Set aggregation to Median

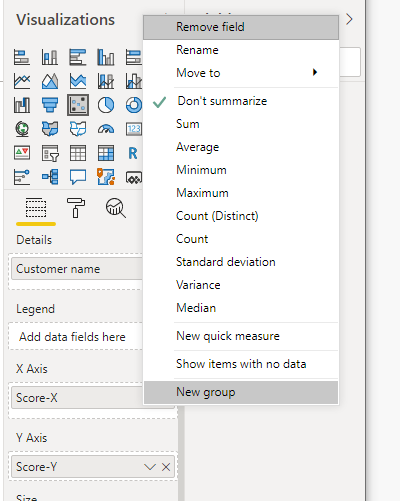tap(241, 308)
